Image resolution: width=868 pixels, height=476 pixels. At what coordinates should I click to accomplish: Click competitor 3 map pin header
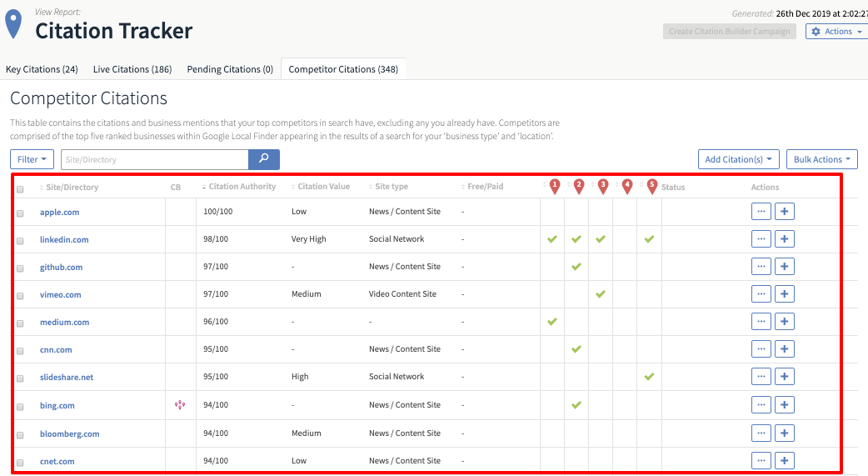[603, 187]
